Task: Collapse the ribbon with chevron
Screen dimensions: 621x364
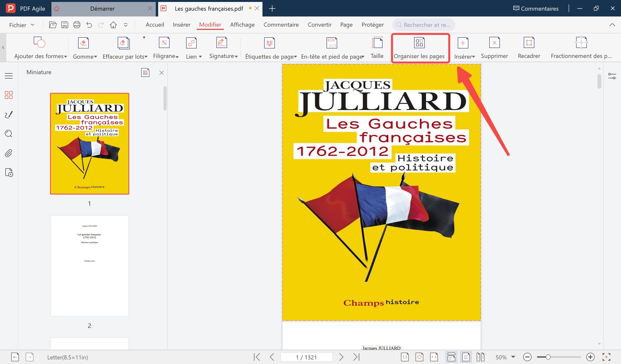Action: click(612, 25)
